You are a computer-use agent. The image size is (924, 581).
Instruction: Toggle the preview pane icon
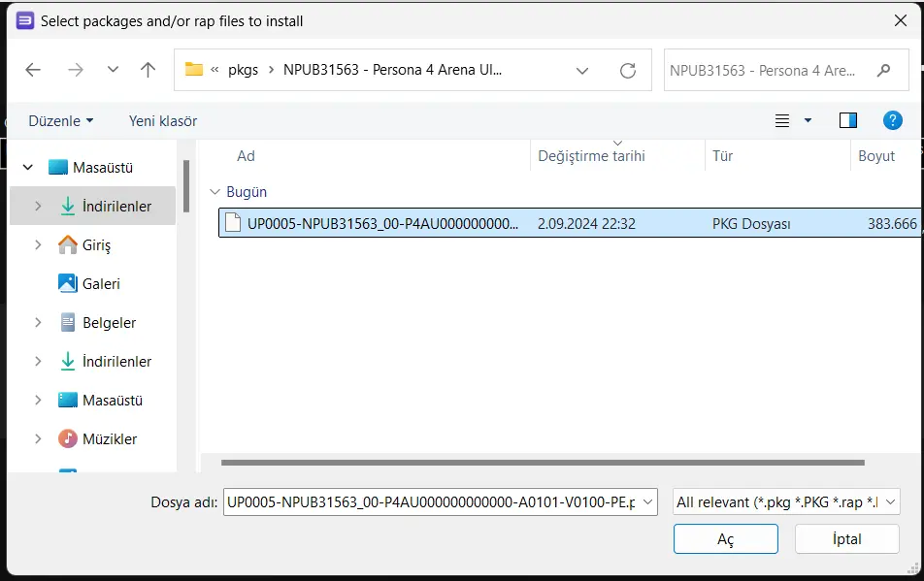click(848, 120)
